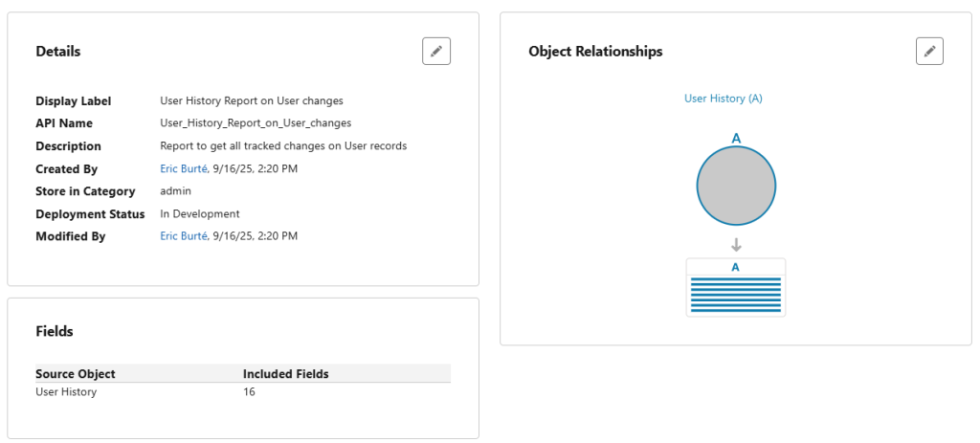The width and height of the screenshot is (980, 443).
Task: Click the Display Label value text
Action: tap(252, 100)
